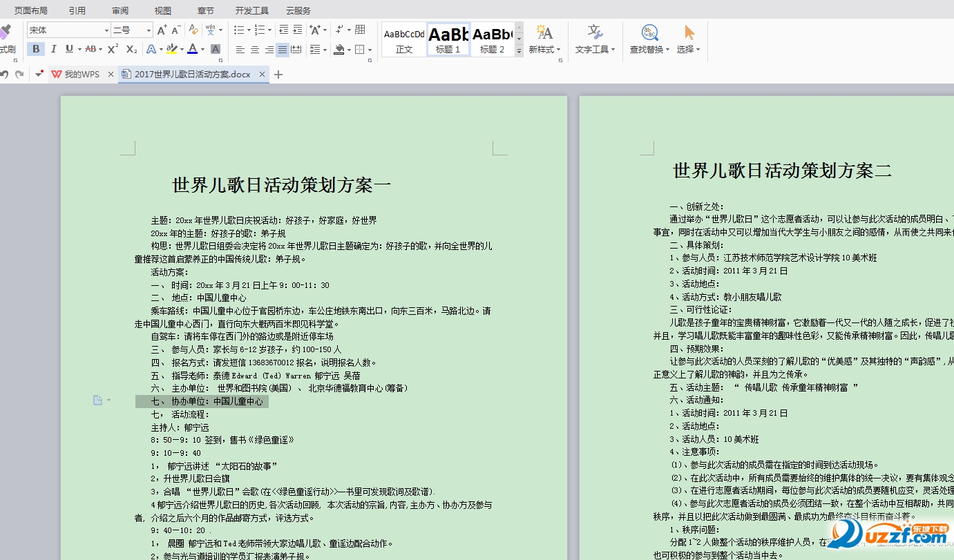Screen dimensions: 954x560
Task: Apply character shading gray A
Action: point(216,49)
